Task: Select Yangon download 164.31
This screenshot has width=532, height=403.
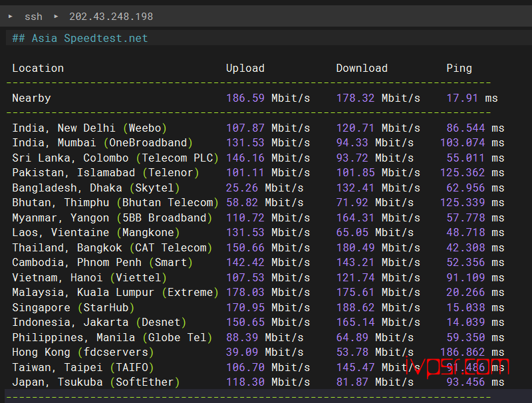Action: pos(355,217)
